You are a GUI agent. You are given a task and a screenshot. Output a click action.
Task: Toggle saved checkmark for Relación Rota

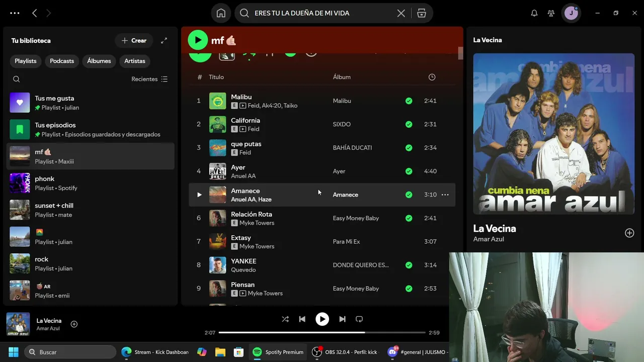409,218
